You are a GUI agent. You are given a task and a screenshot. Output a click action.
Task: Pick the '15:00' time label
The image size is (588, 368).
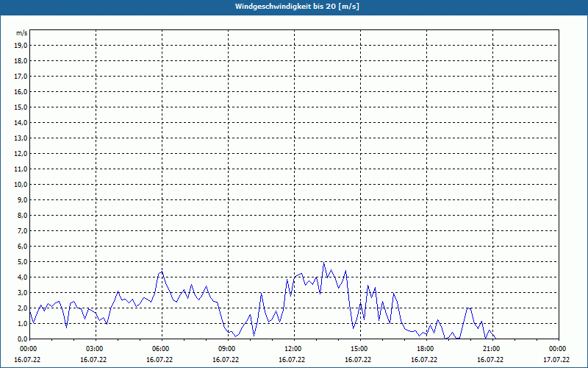(x=359, y=349)
